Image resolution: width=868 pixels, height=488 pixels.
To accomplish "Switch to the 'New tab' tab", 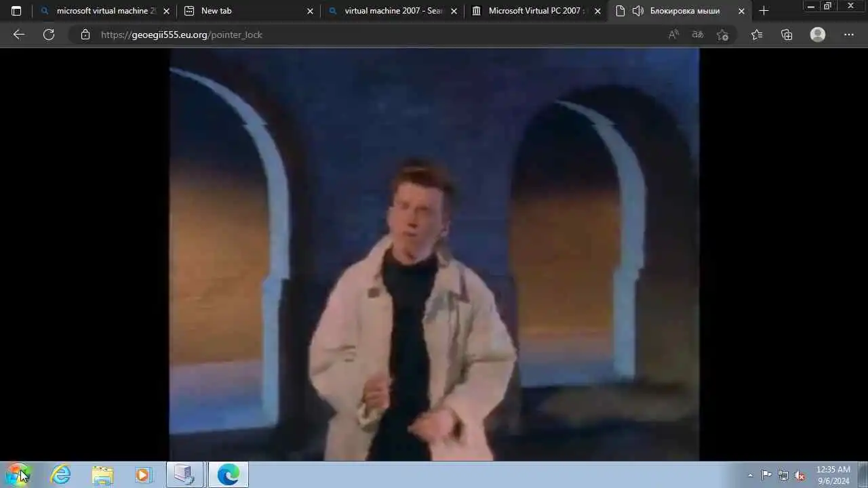I will (249, 11).
